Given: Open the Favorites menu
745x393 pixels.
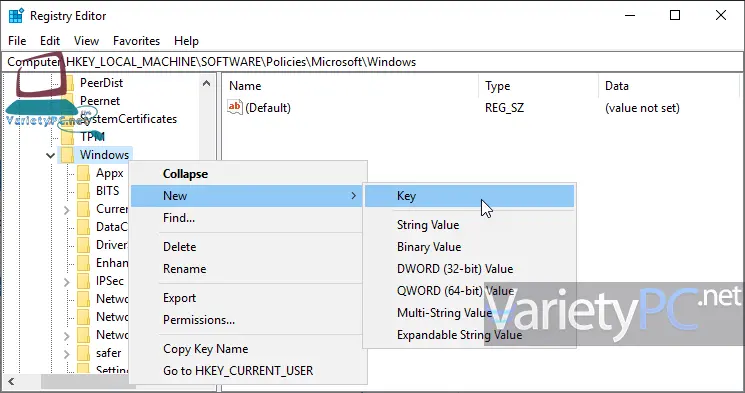Looking at the screenshot, I should (x=136, y=41).
